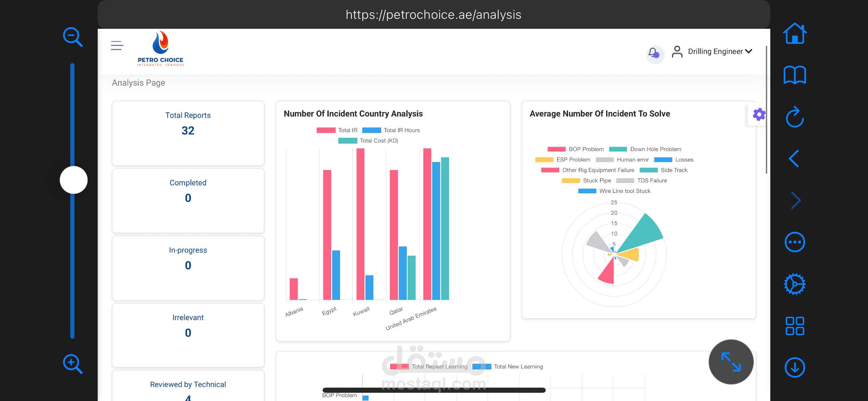Toggle Total Cost (KD) legend item
Screen dimensions: 868x401
coord(368,141)
